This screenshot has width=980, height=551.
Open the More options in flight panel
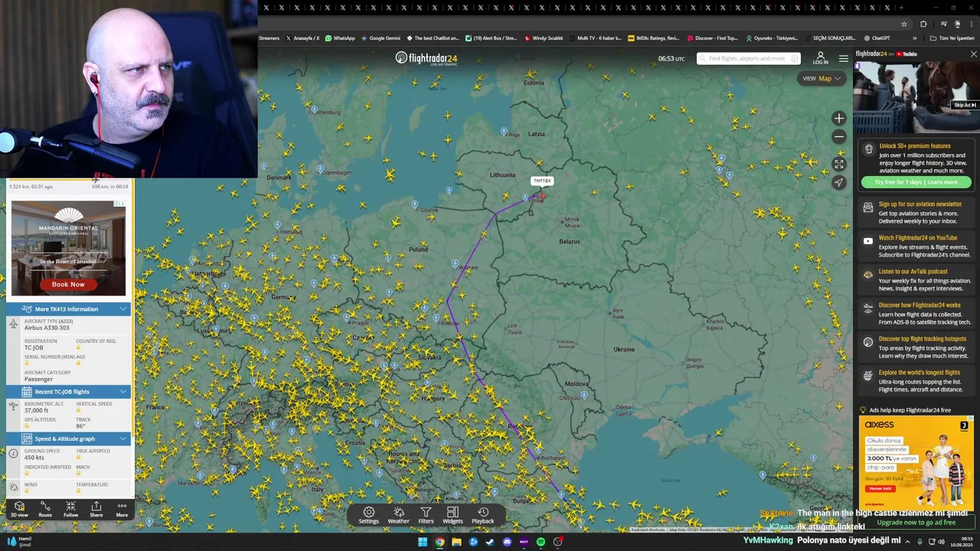(122, 510)
